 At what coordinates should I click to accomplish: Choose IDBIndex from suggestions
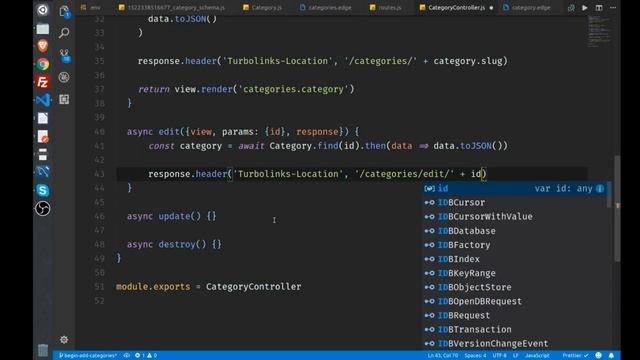pyautogui.click(x=514, y=259)
